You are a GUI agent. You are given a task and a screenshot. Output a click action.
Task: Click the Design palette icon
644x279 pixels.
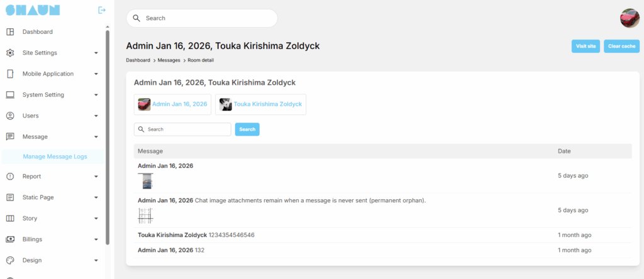pyautogui.click(x=10, y=260)
